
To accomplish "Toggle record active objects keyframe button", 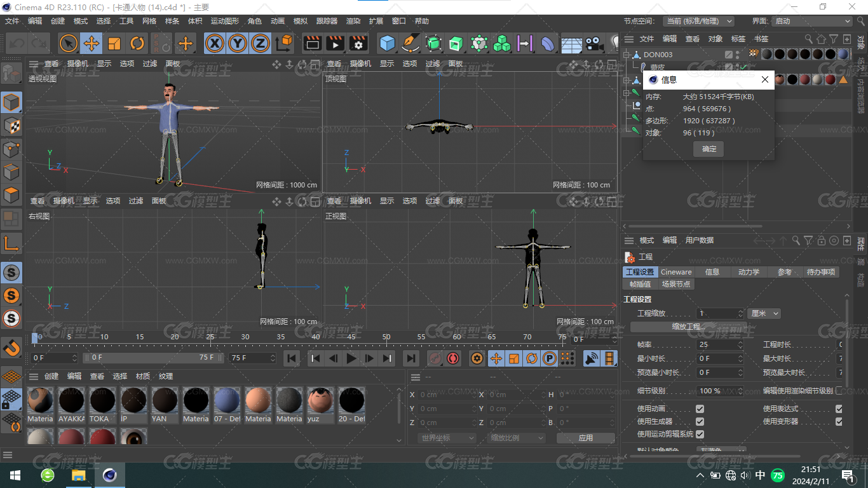I will pos(435,358).
